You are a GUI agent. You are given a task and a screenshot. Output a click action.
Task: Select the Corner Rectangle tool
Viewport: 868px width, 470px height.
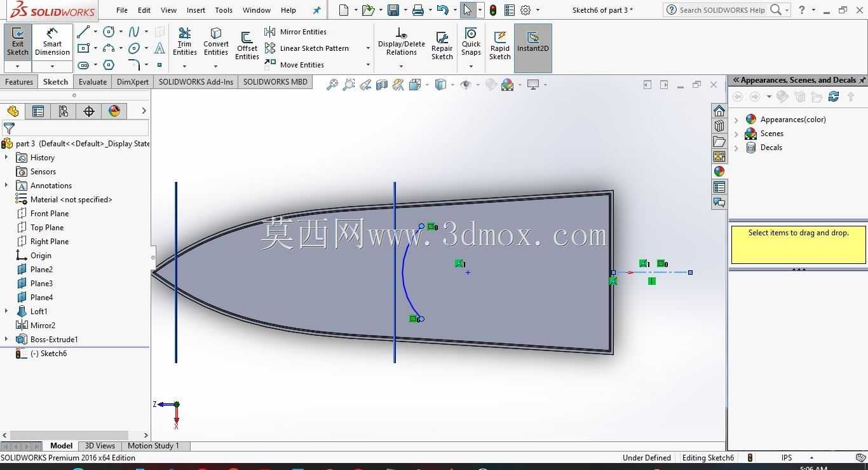[83, 48]
